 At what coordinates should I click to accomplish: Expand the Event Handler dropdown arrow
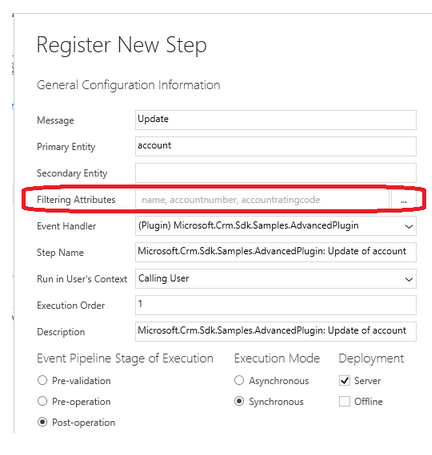409,226
